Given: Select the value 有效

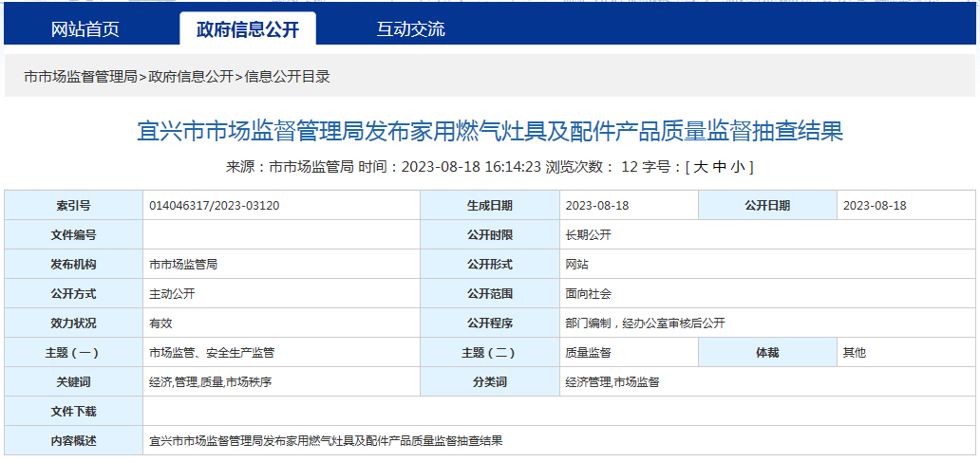Looking at the screenshot, I should 160,323.
